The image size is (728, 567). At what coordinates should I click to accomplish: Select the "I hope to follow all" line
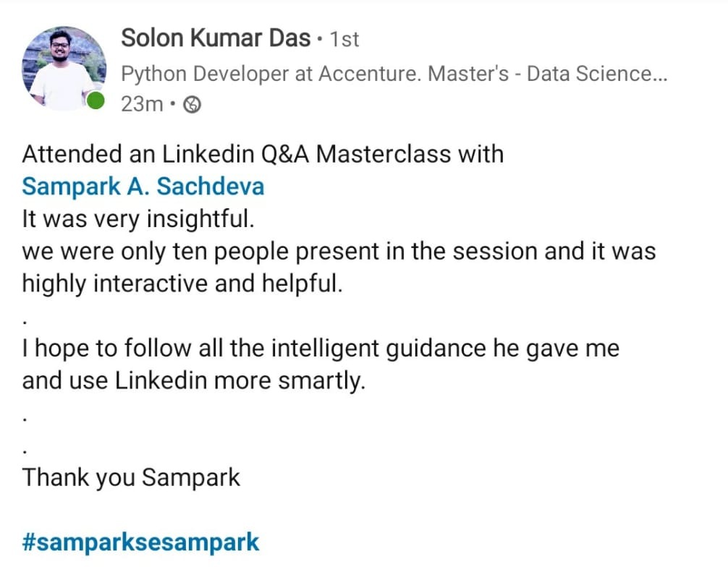[x=321, y=349]
